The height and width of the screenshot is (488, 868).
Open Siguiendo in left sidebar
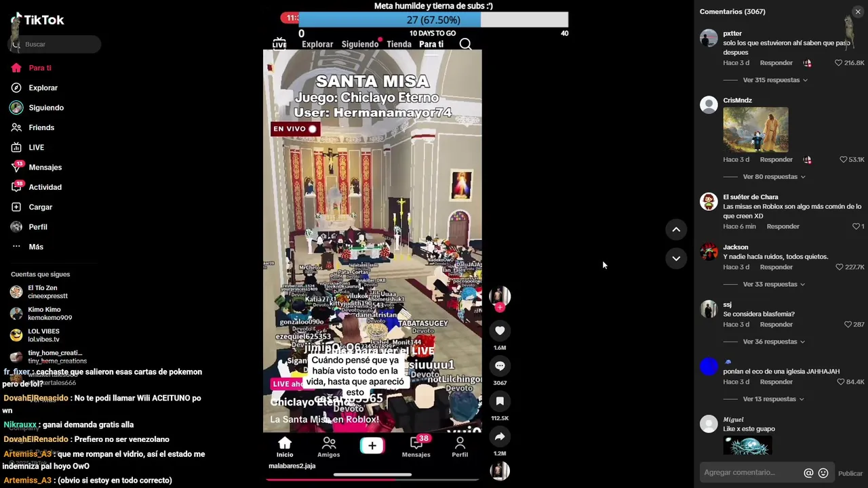tap(46, 108)
